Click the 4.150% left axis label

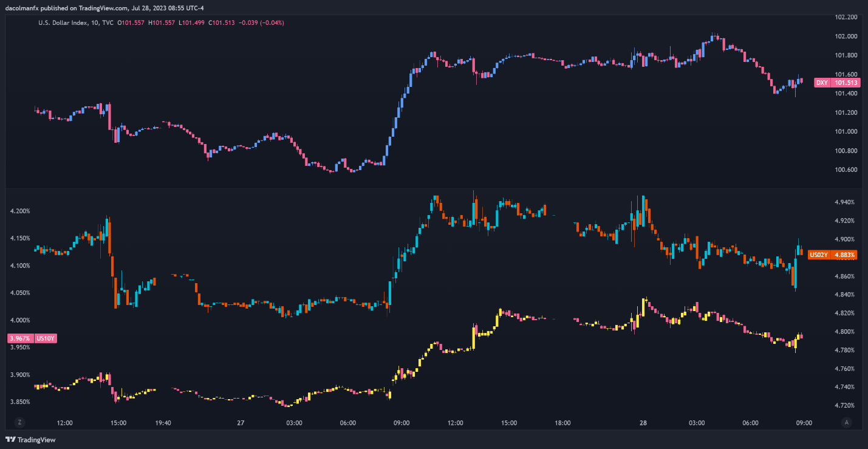(x=20, y=238)
